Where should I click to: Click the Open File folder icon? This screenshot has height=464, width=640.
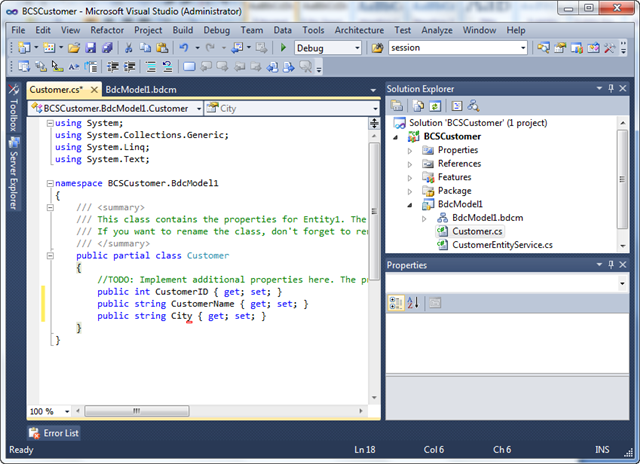[72, 48]
